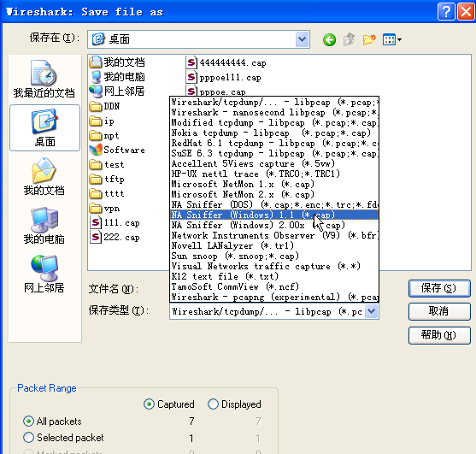Select the npt folder
Image resolution: width=476 pixels, height=454 pixels.
pos(104,135)
